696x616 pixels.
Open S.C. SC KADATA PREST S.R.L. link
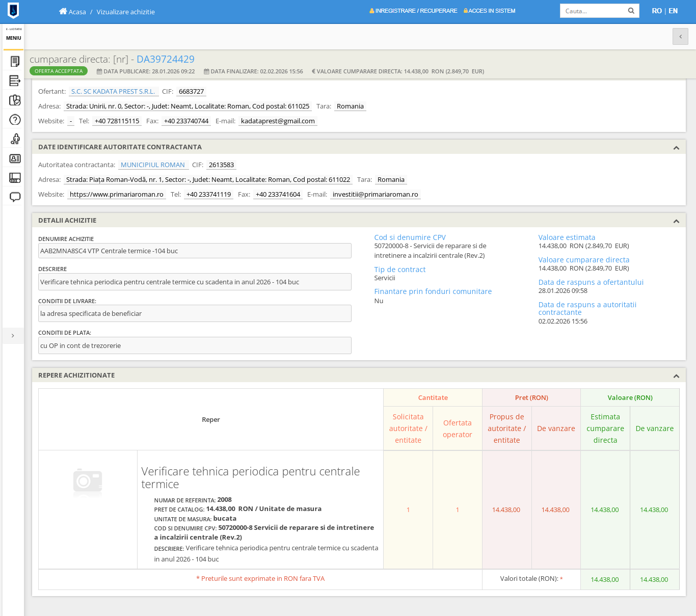click(x=113, y=92)
